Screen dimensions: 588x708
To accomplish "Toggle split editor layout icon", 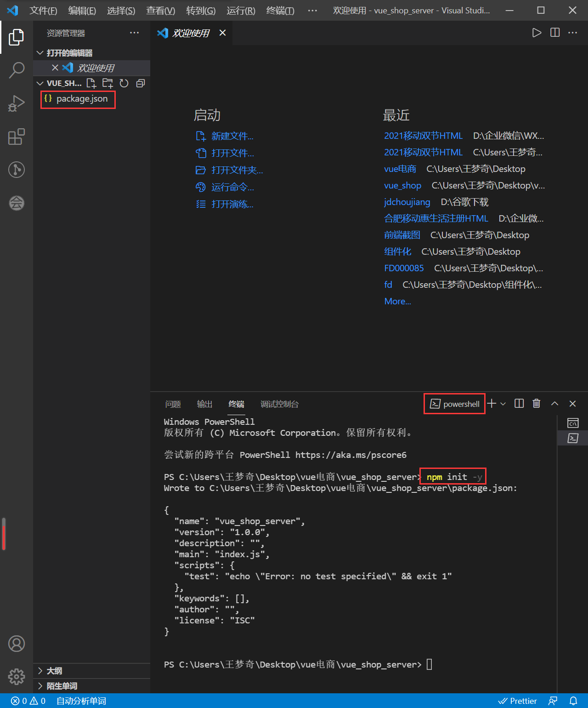I will 555,33.
